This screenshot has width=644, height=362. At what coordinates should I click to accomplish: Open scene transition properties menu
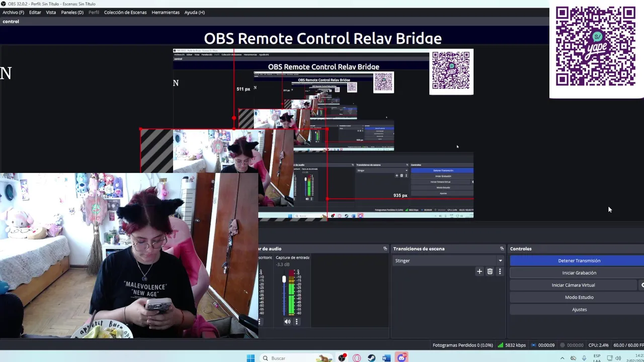(x=500, y=271)
